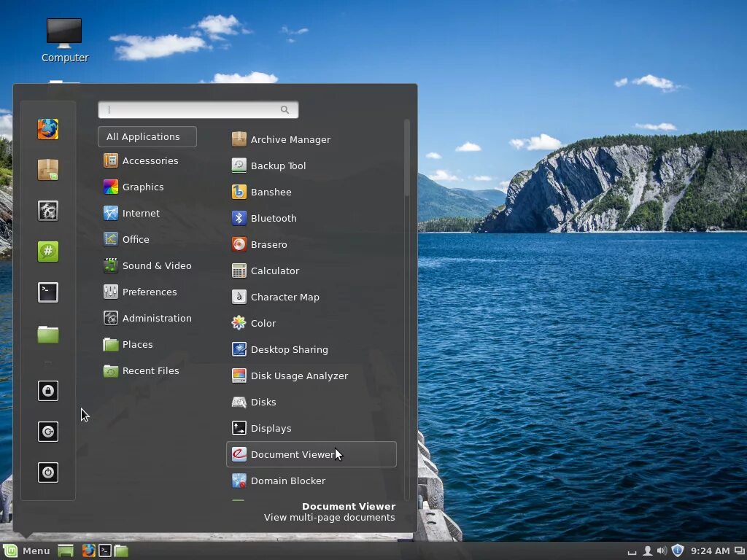Lock the screen using the sidebar icon

tap(47, 391)
